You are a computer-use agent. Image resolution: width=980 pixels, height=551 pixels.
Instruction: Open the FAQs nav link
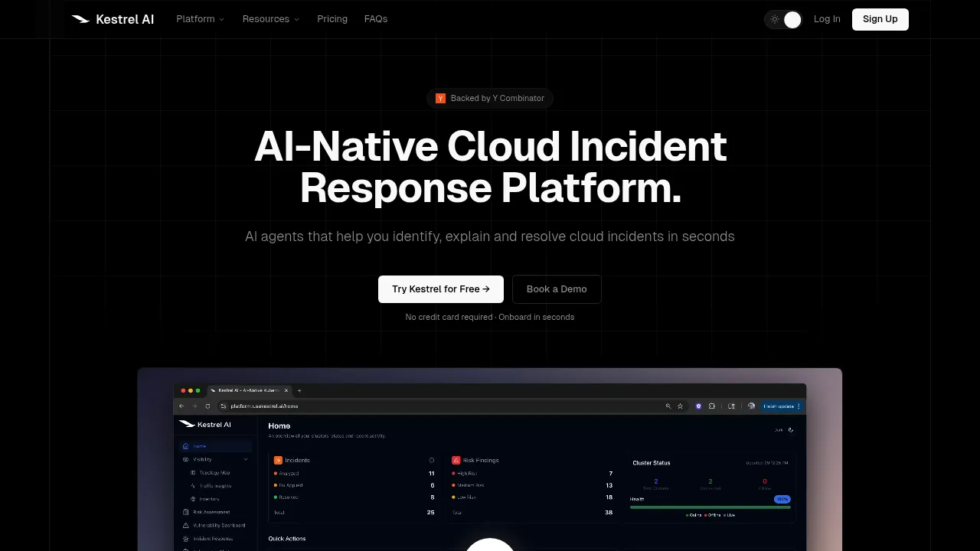tap(376, 19)
